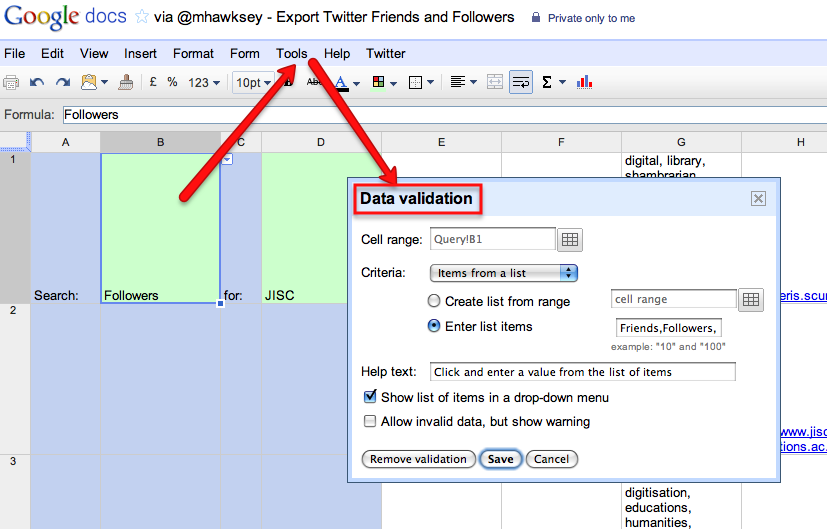Select the 'Create list from range' option

(434, 301)
